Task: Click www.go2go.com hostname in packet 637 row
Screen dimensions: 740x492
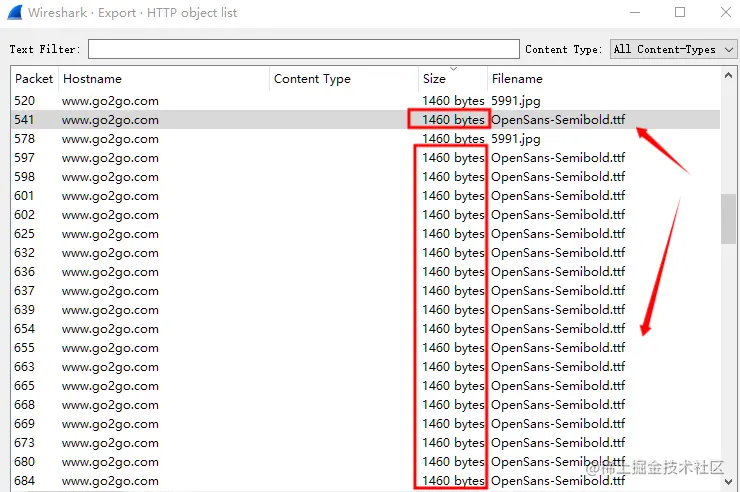Action: click(x=110, y=291)
